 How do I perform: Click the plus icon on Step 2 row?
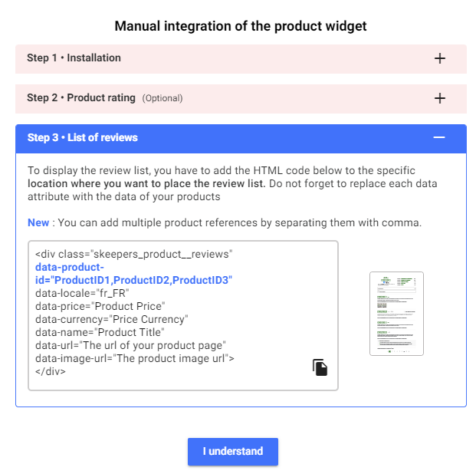439,98
